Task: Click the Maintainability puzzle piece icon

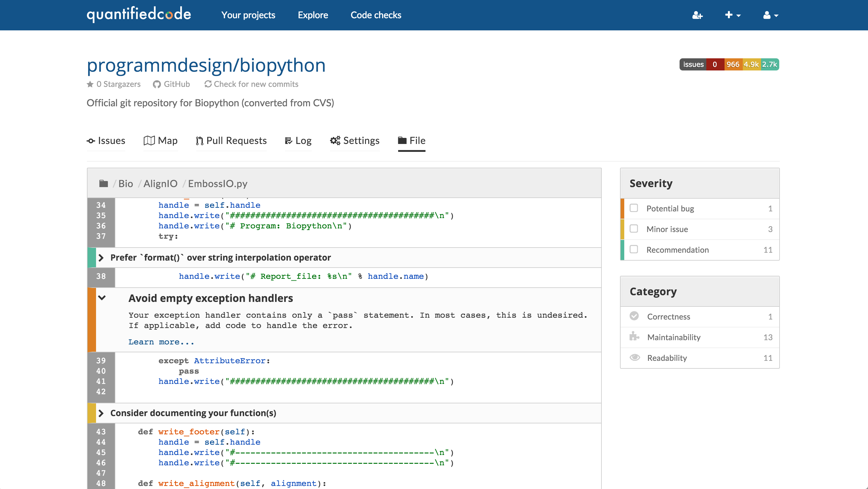Action: tap(634, 337)
